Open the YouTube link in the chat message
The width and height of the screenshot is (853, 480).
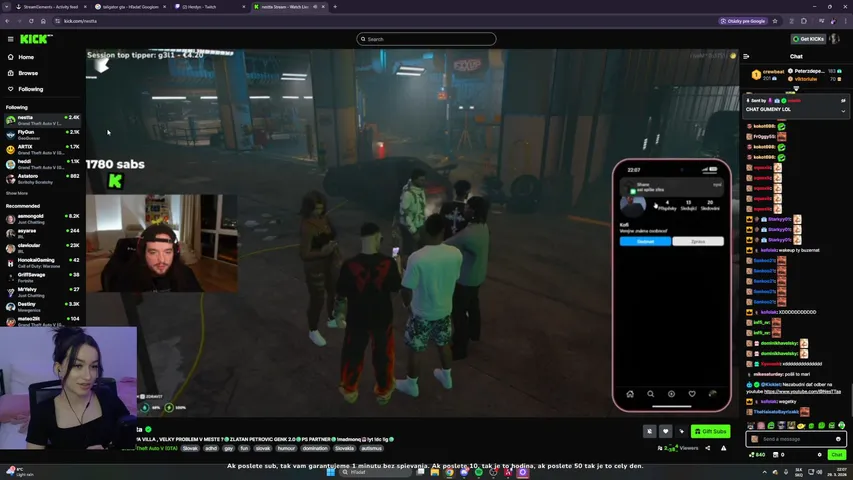(802, 391)
